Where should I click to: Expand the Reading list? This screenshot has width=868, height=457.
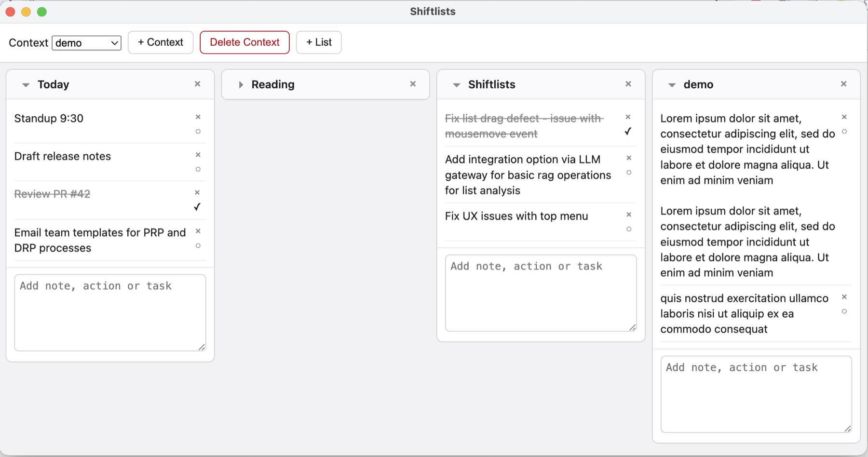coord(241,85)
